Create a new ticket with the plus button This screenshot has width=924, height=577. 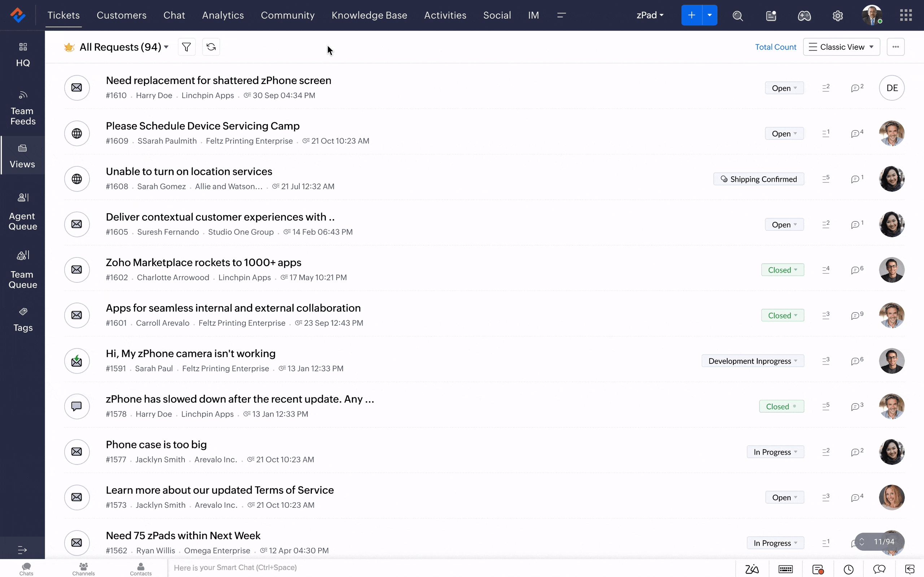(x=691, y=15)
